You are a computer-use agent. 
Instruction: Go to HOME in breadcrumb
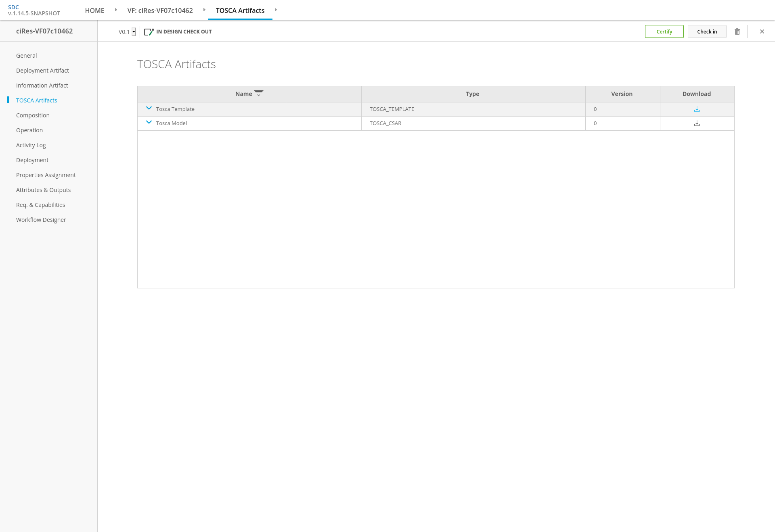click(94, 10)
